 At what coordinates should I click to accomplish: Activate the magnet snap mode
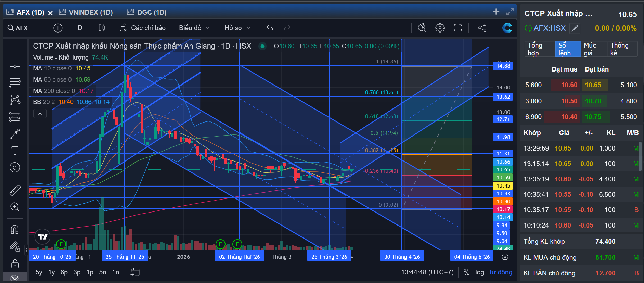pos(15,229)
